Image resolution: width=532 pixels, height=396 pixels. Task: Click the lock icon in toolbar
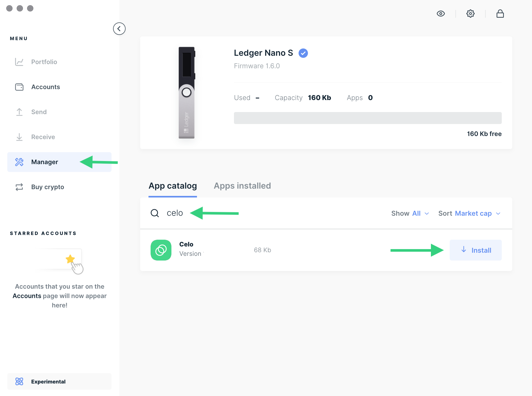pyautogui.click(x=500, y=14)
